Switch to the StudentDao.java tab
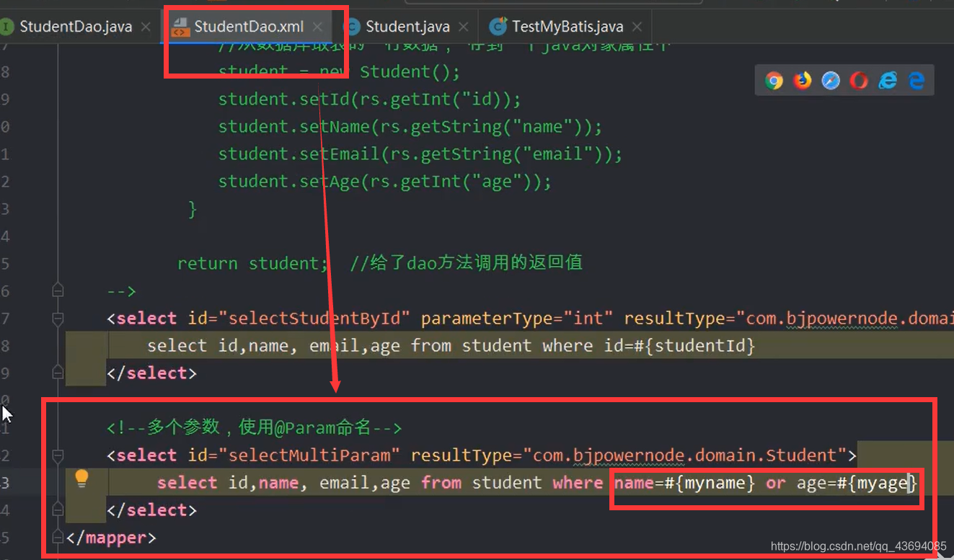This screenshot has height=560, width=954. pyautogui.click(x=76, y=27)
